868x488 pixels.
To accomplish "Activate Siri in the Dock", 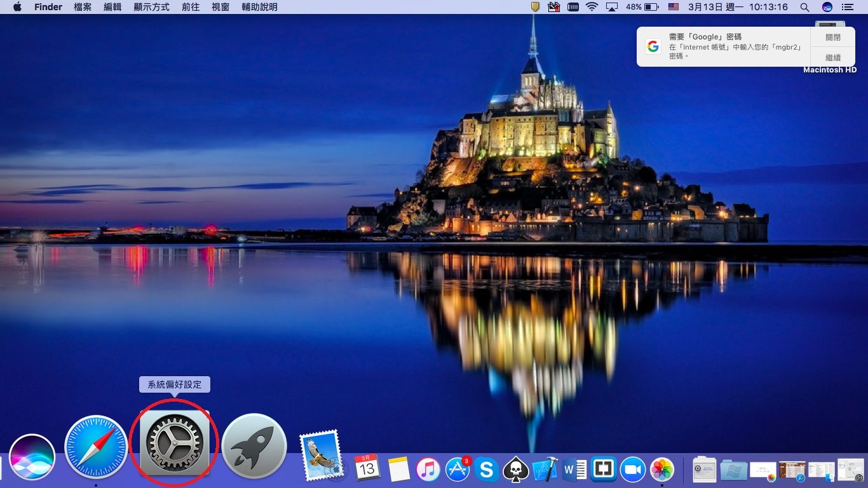I will click(x=32, y=457).
